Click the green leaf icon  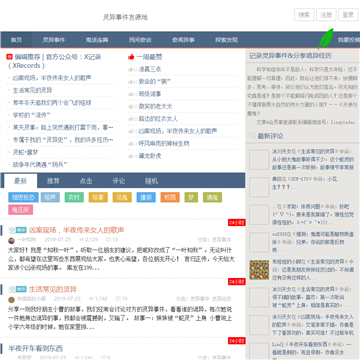325,39
